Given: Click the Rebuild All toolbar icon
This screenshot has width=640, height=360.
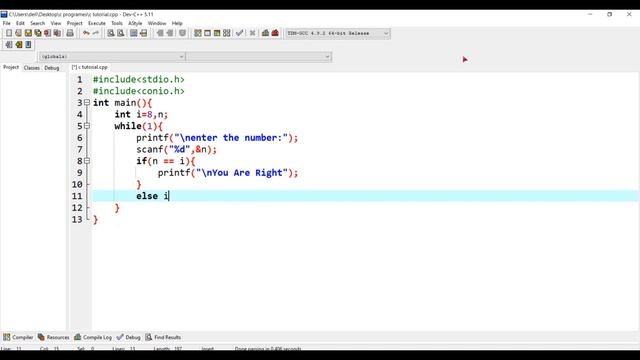Looking at the screenshot, I should pos(227,33).
